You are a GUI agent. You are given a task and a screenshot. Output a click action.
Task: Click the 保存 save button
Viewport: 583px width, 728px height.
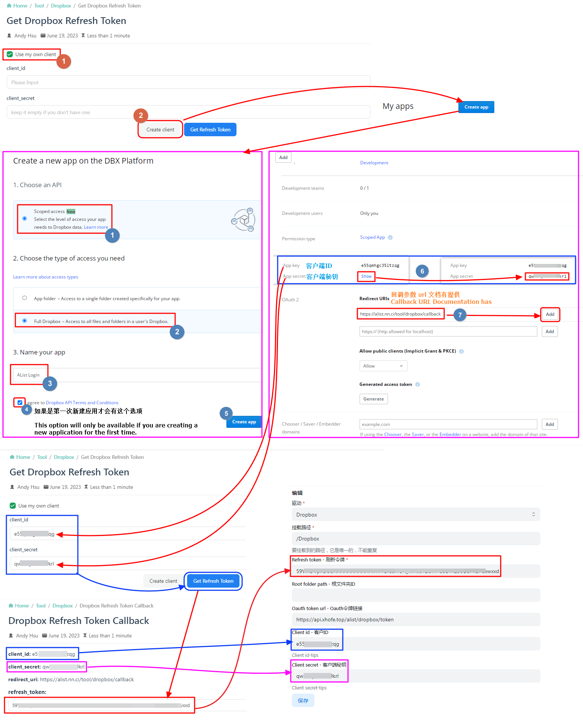pos(303,700)
